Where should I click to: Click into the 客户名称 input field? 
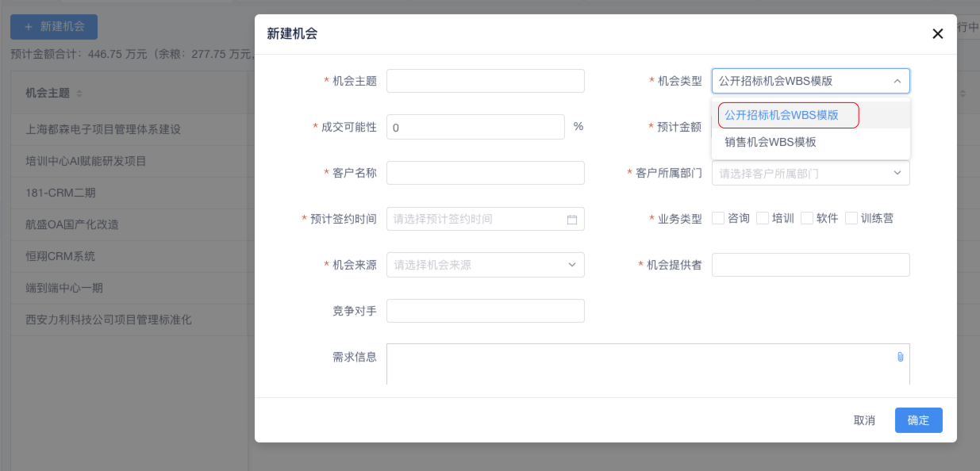pos(485,173)
